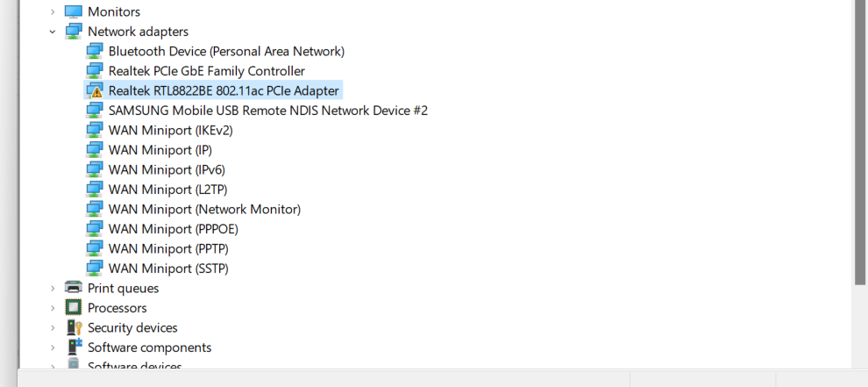
Task: Click the Software components icon
Action: (74, 348)
